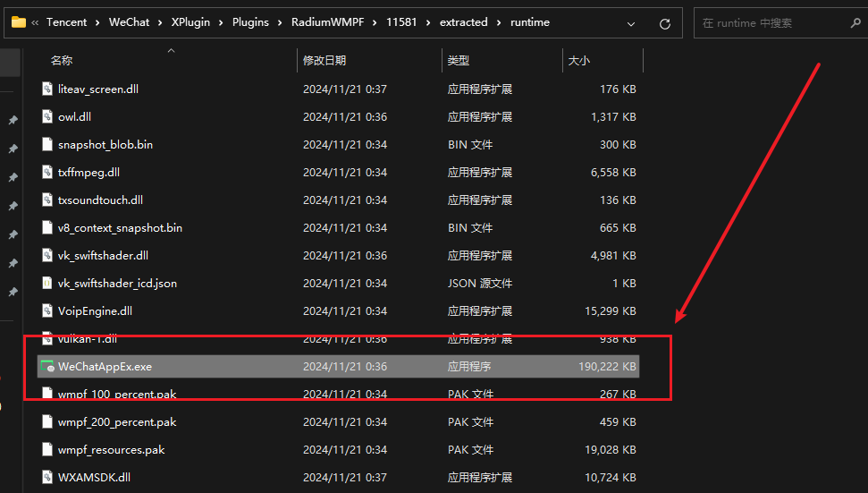Click the wmpf_200_percent.pak file icon
The width and height of the screenshot is (868, 493).
click(47, 421)
